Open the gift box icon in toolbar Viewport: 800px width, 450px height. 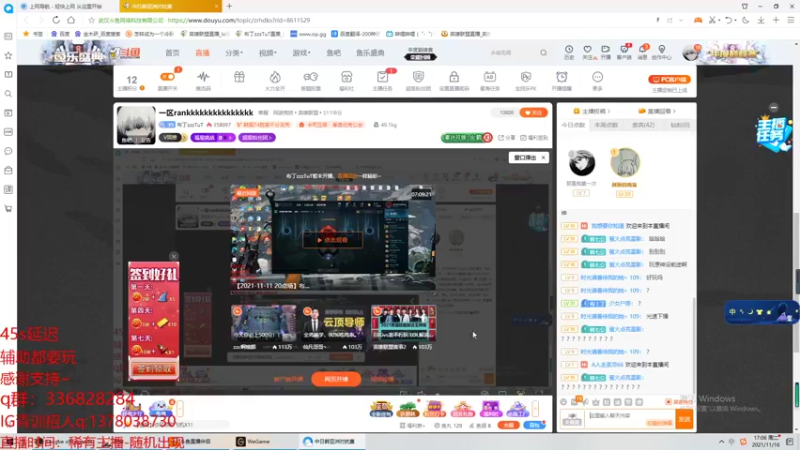(x=239, y=77)
